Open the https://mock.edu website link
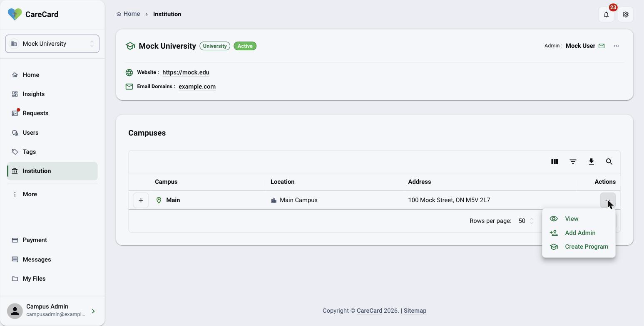644x326 pixels. (186, 72)
